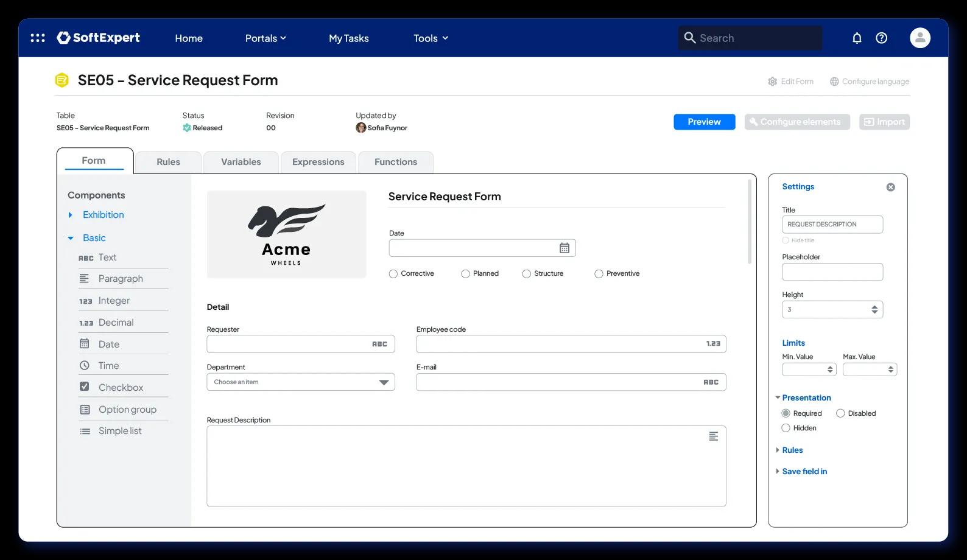The width and height of the screenshot is (967, 560).
Task: Expand the Rules section in Settings
Action: tap(778, 450)
